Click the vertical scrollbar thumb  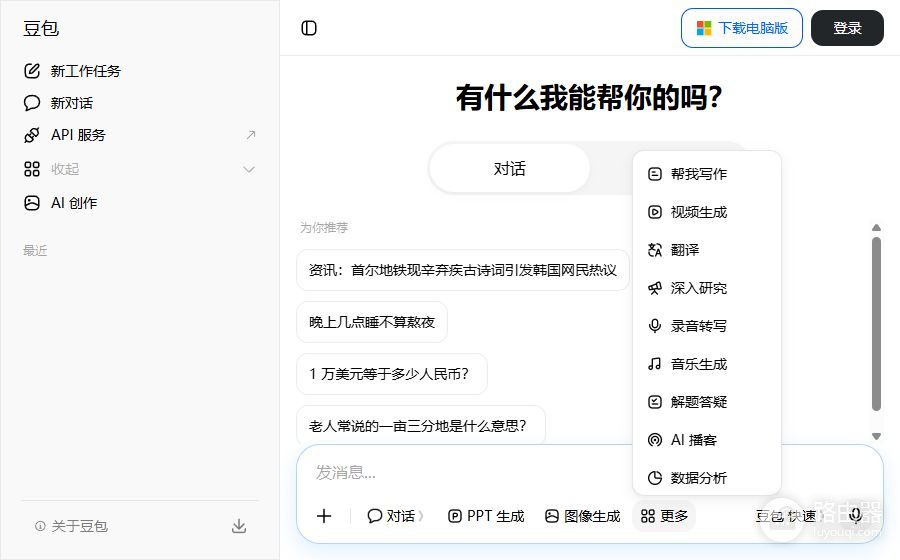(876, 324)
